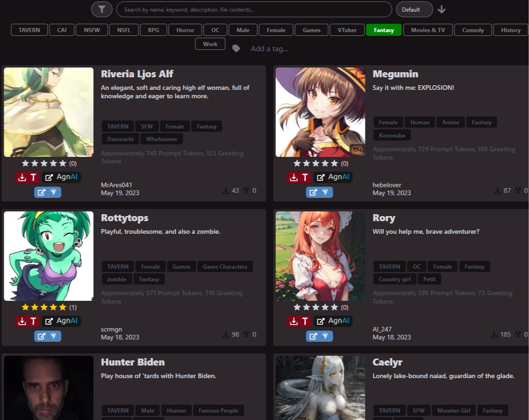Image resolution: width=529 pixels, height=420 pixels.
Task: Click the Konosuba tag on Megumin's card
Action: [x=392, y=135]
